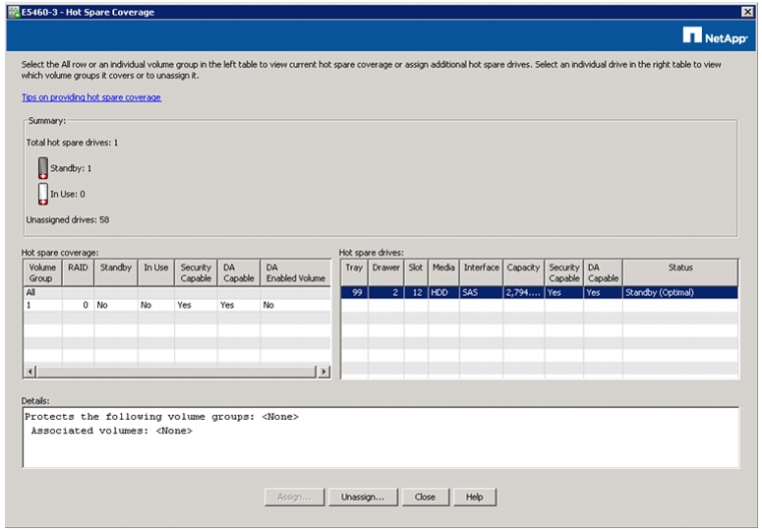Click the coverage table horizontal scrollbar track

click(x=177, y=372)
